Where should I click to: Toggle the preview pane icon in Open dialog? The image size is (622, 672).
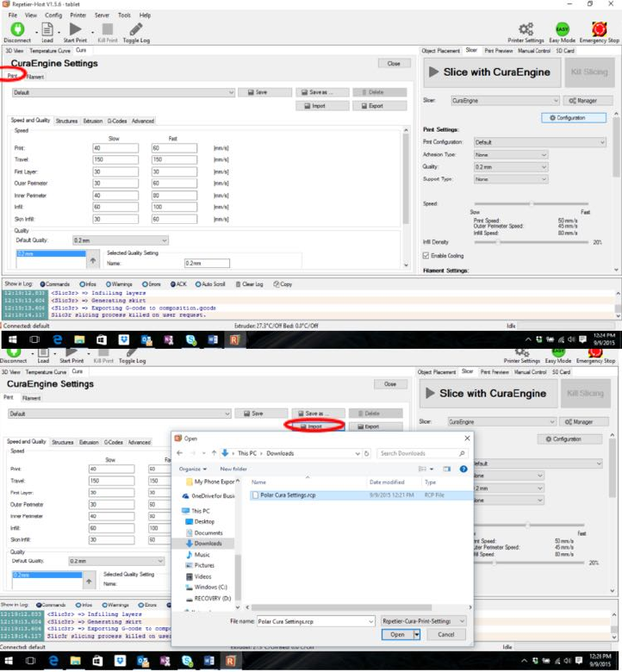coord(446,469)
